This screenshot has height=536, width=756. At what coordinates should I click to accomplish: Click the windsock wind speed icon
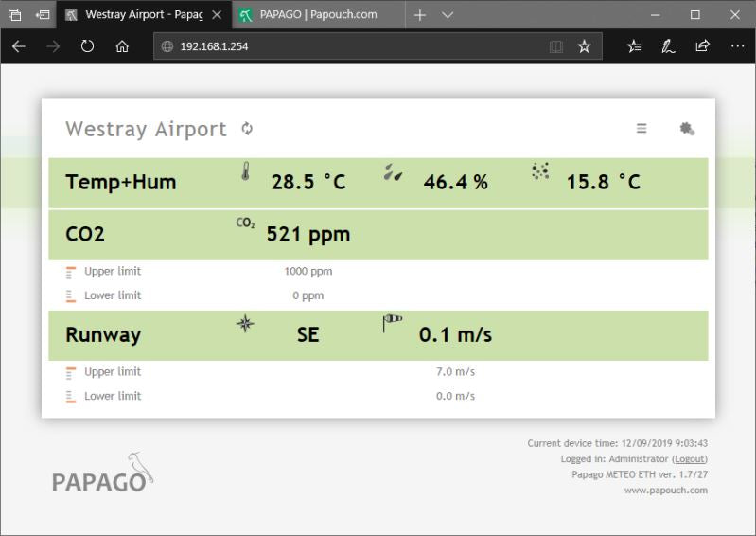393,324
